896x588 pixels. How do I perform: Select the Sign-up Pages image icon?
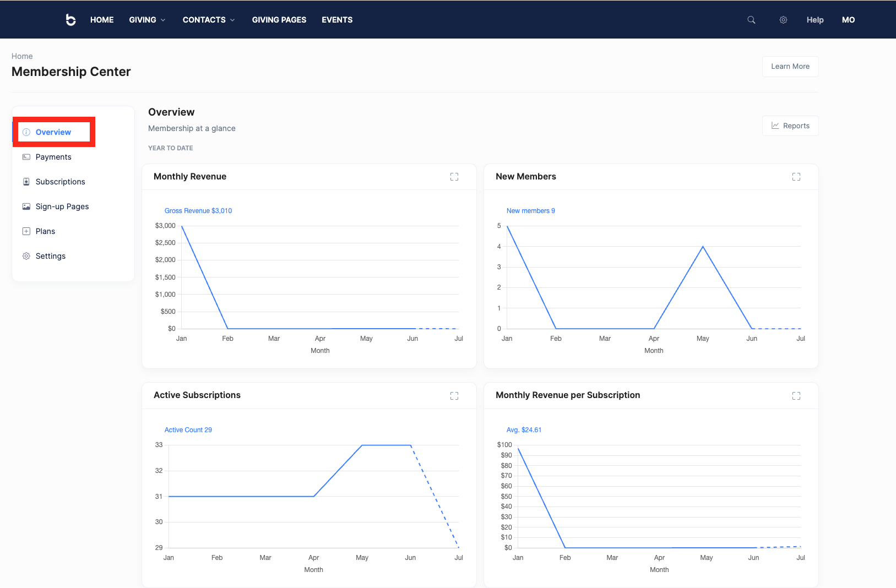26,206
